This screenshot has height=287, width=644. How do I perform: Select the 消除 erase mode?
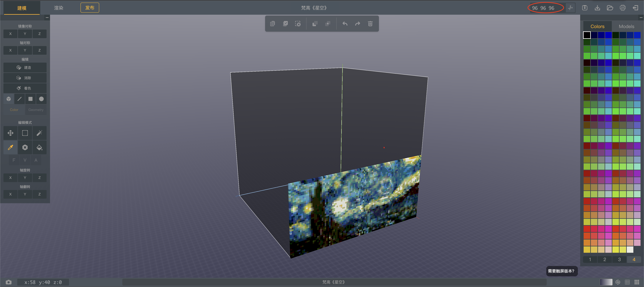click(25, 78)
